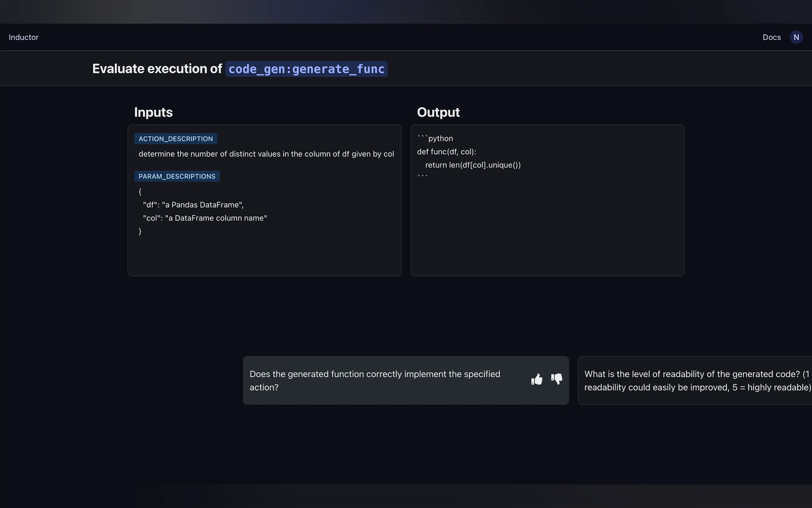Click the Inputs heading

pos(153,112)
